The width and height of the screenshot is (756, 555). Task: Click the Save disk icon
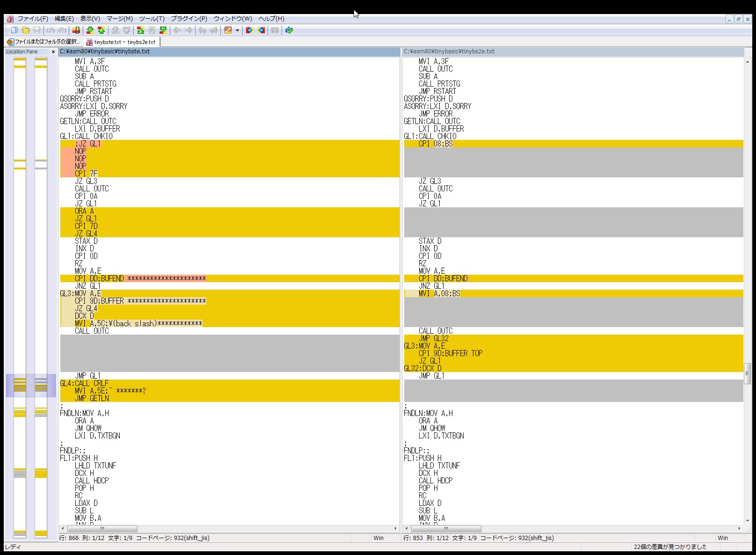[x=37, y=30]
